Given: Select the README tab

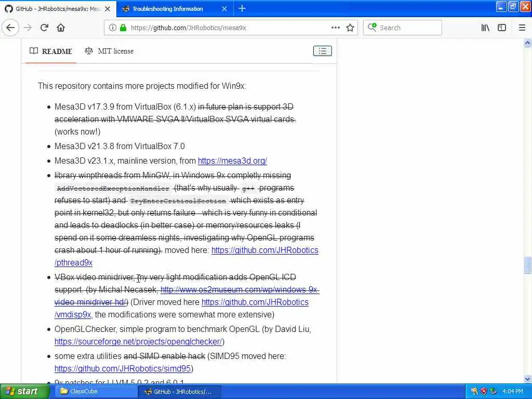Looking at the screenshot, I should click(x=51, y=51).
